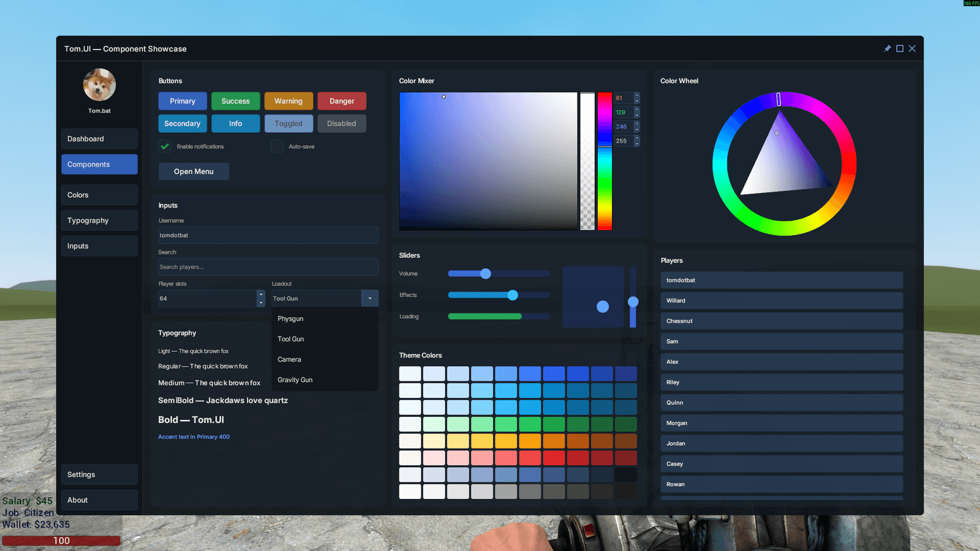Pick the darkest blue swatch in top row
This screenshot has width=980, height=551.
pos(626,373)
